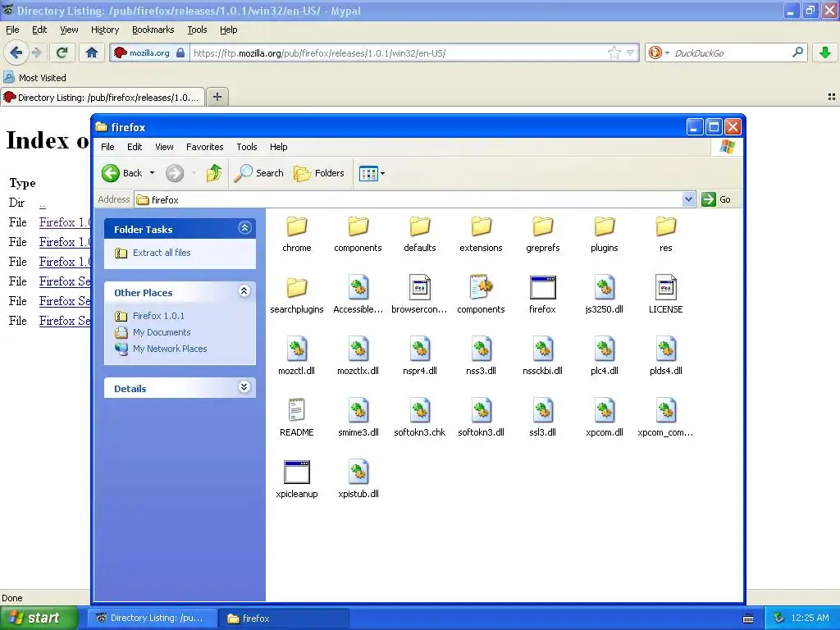Open Mypal downloads arrow icon
840x630 pixels.
point(825,52)
